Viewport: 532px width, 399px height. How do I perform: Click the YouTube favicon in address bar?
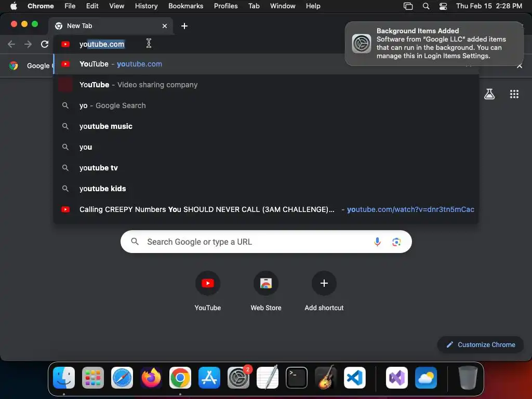click(65, 44)
